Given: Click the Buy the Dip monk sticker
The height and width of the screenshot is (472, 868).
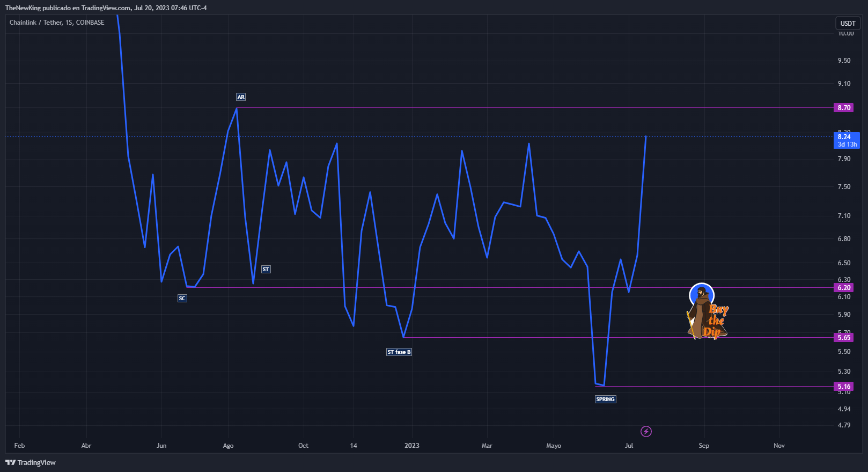Looking at the screenshot, I should pos(708,312).
